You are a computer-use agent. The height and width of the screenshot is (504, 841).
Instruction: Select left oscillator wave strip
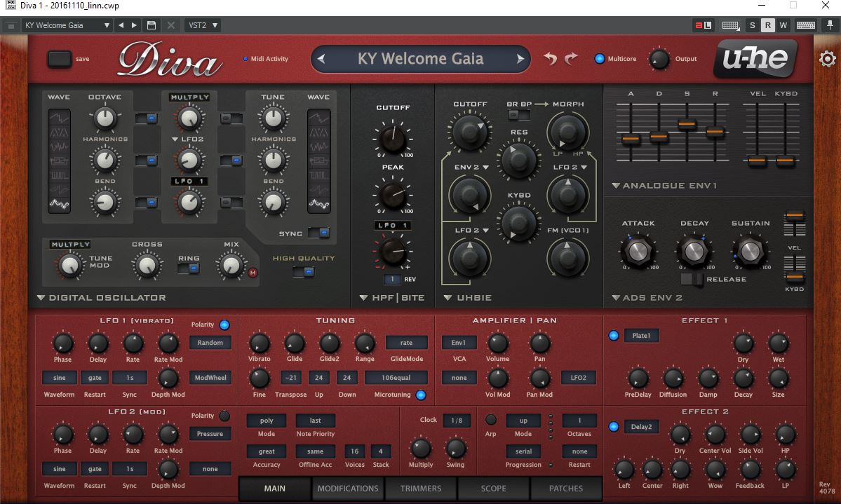point(59,161)
